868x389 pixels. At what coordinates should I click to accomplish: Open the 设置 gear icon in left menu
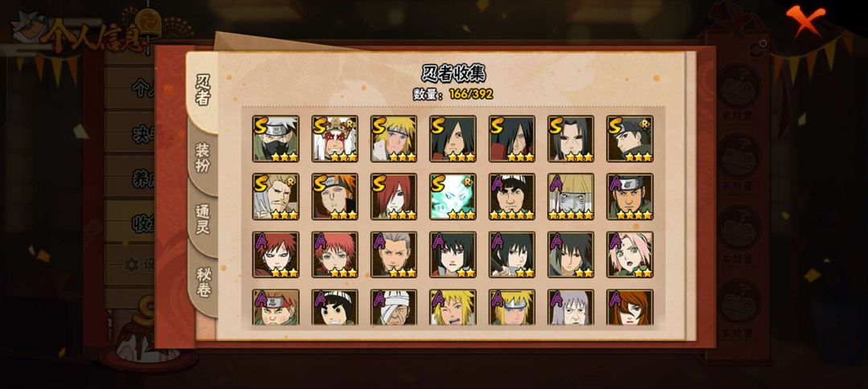pyautogui.click(x=131, y=264)
